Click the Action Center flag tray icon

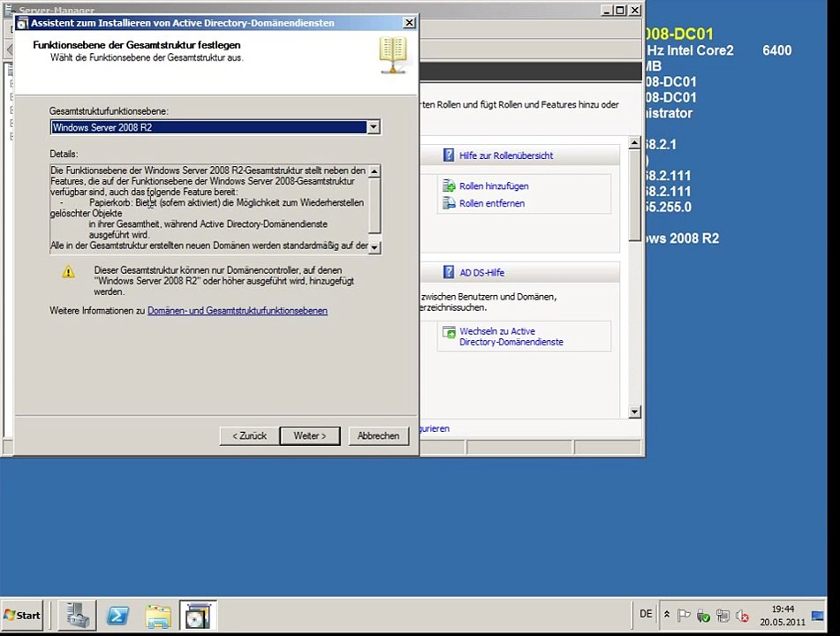point(683,616)
